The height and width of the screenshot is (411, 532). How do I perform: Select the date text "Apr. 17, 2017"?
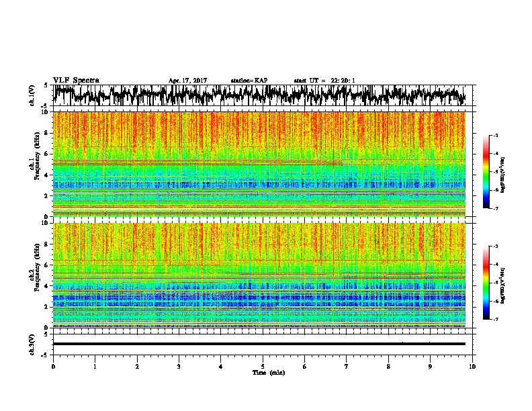pyautogui.click(x=187, y=81)
